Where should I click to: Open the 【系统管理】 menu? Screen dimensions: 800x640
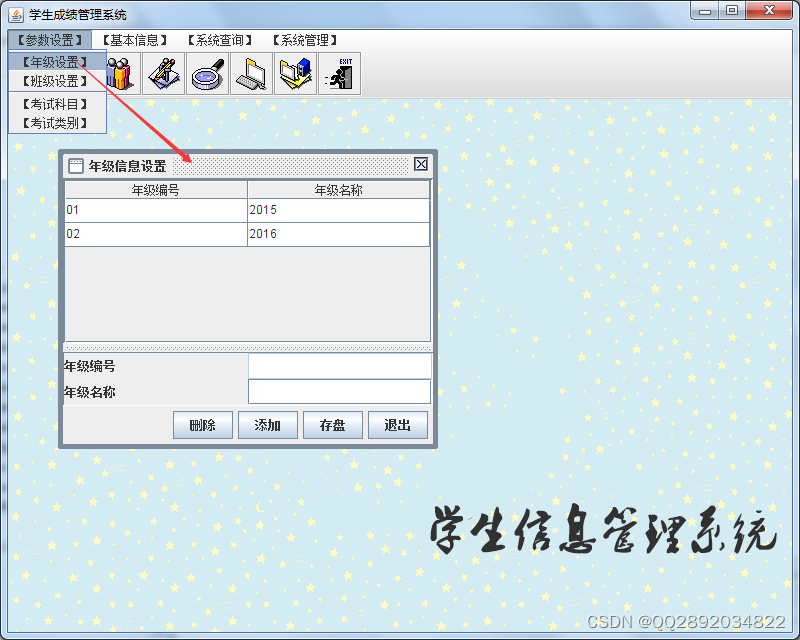coord(305,40)
